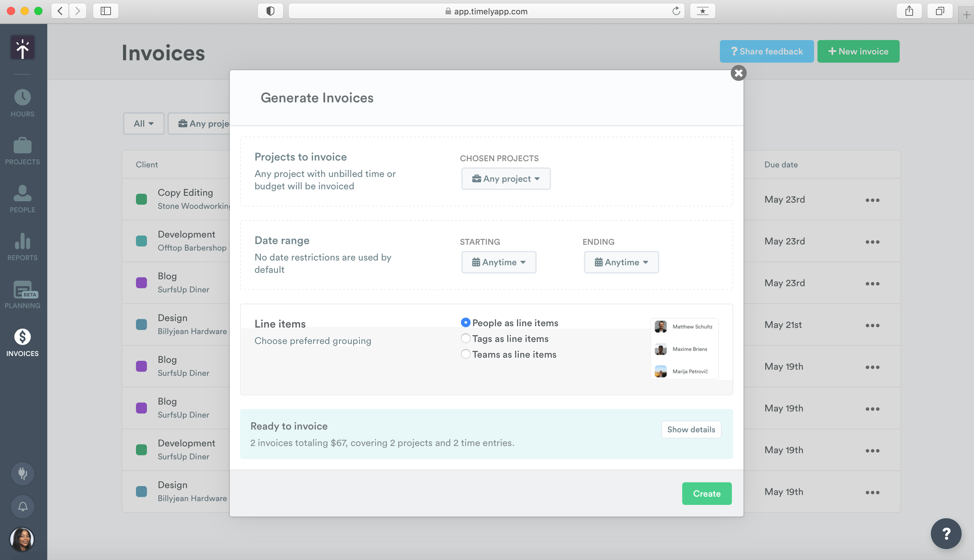Screen dimensions: 974x560
Task: Go to Projects briefcase icon
Action: click(x=22, y=146)
